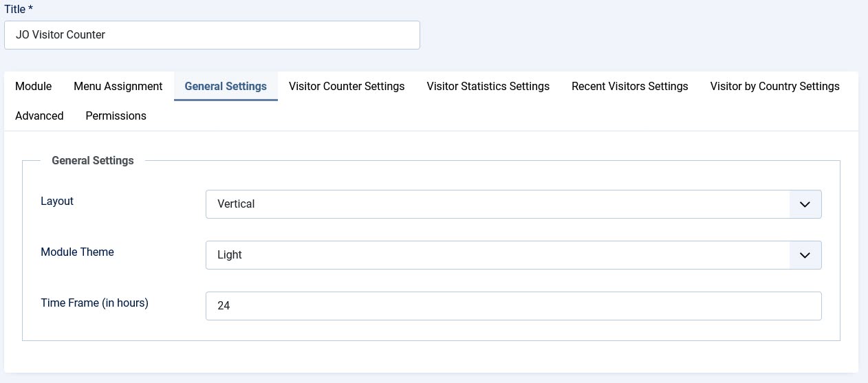
Task: Open the Visitor Statistics Settings tab
Action: [x=488, y=87]
